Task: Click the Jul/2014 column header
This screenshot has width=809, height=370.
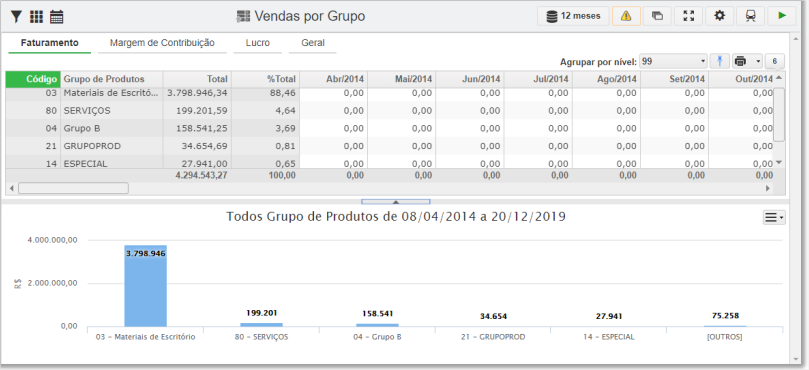Action: click(x=538, y=79)
